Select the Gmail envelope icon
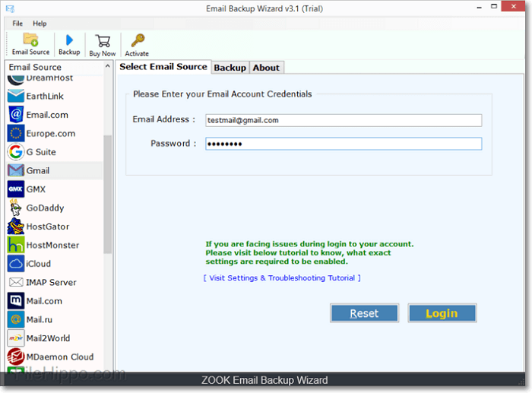This screenshot has width=532, height=393. click(16, 170)
